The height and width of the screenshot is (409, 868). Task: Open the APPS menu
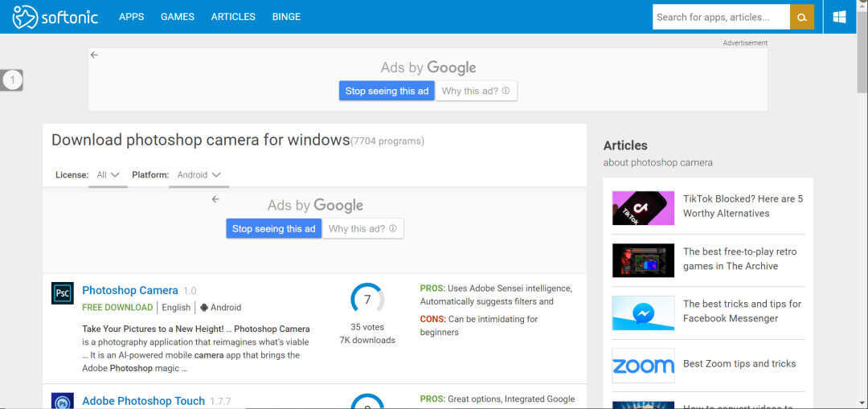pyautogui.click(x=131, y=17)
